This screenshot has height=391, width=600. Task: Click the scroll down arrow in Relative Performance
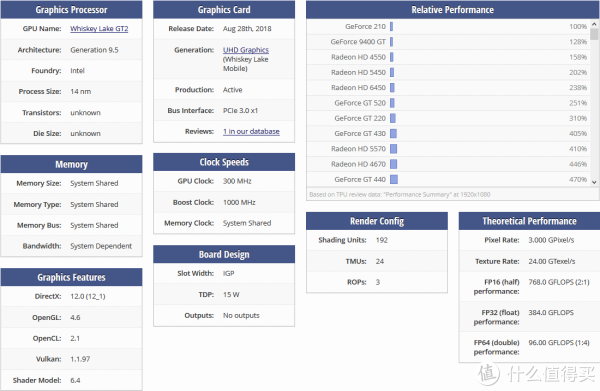594,182
